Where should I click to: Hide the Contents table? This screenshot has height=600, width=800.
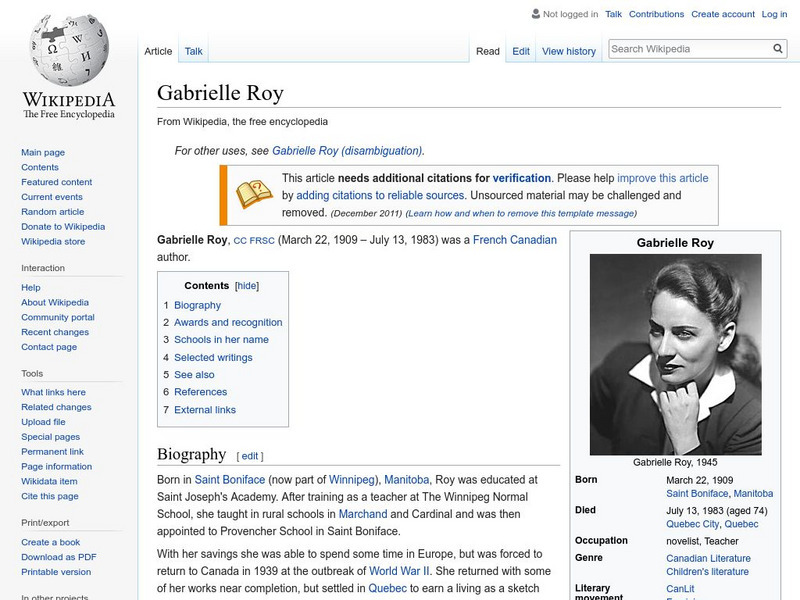pos(247,286)
